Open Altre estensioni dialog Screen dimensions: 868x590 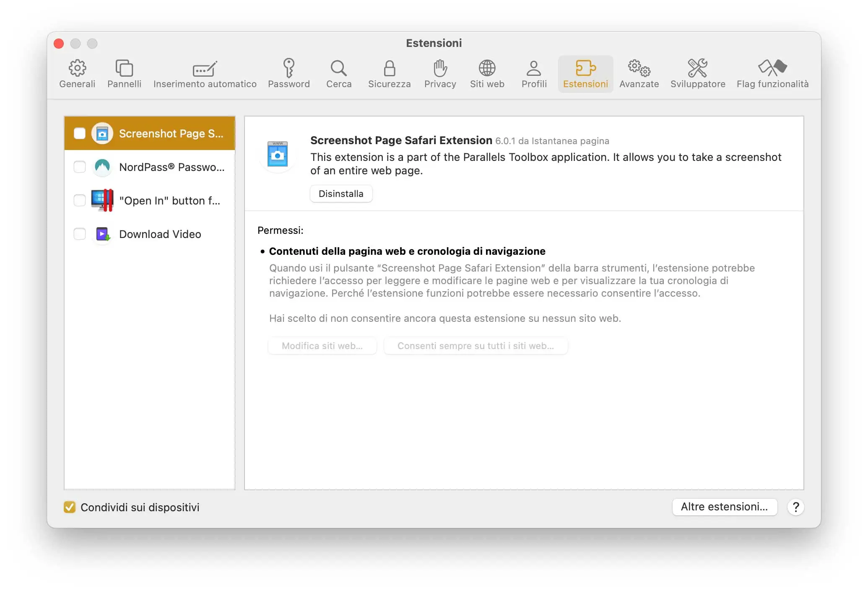pos(725,507)
